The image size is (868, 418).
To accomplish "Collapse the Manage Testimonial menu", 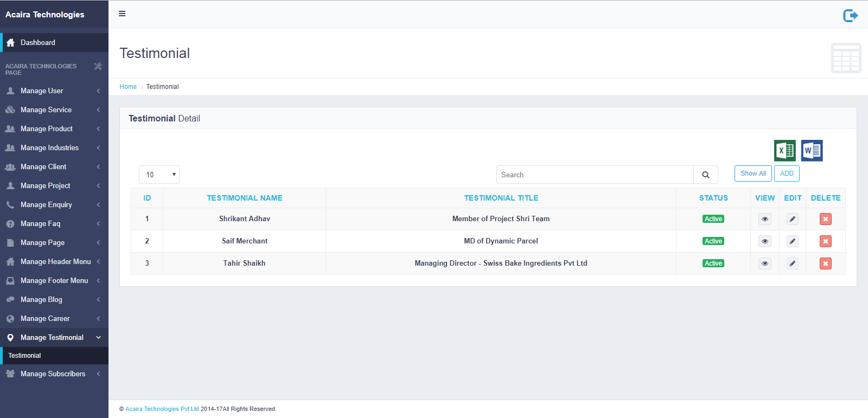I will [x=53, y=338].
